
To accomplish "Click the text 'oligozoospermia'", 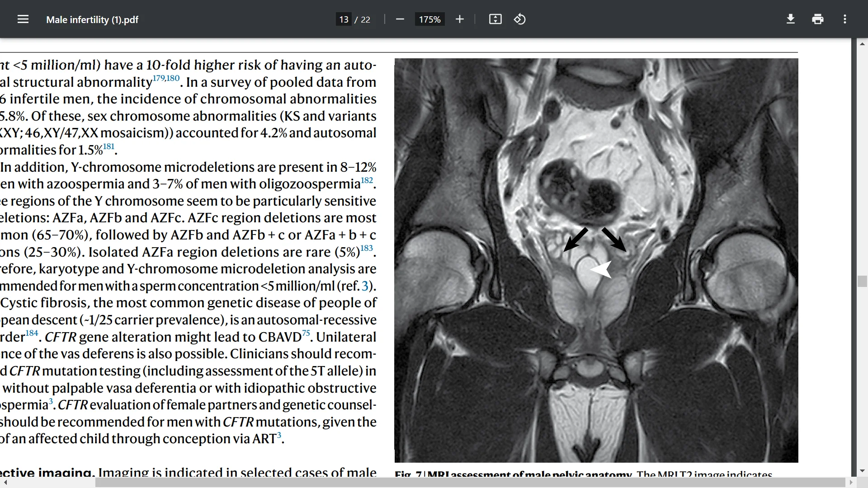I will [x=309, y=184].
